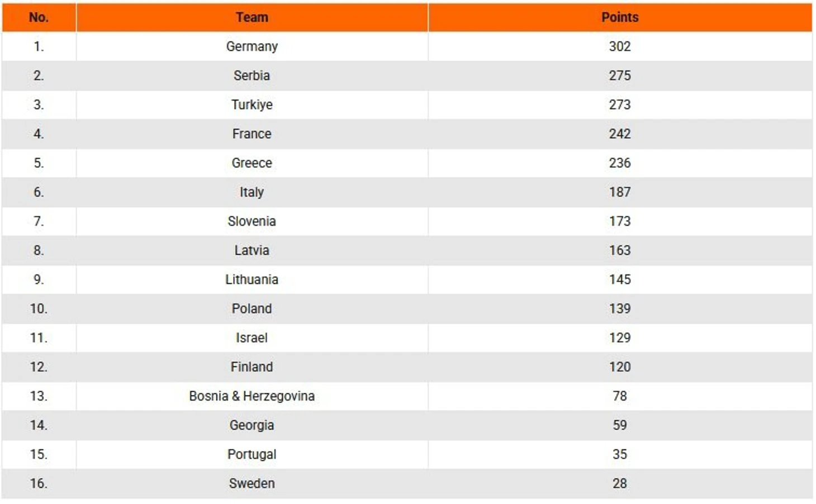Click the No. column header
Image resolution: width=816 pixels, height=504 pixels.
pyautogui.click(x=39, y=17)
